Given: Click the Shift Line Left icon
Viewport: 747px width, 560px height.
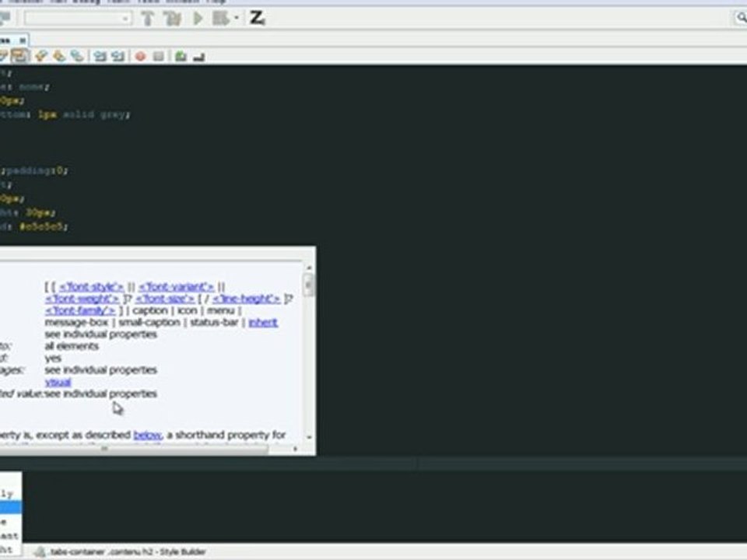Looking at the screenshot, I should point(100,56).
